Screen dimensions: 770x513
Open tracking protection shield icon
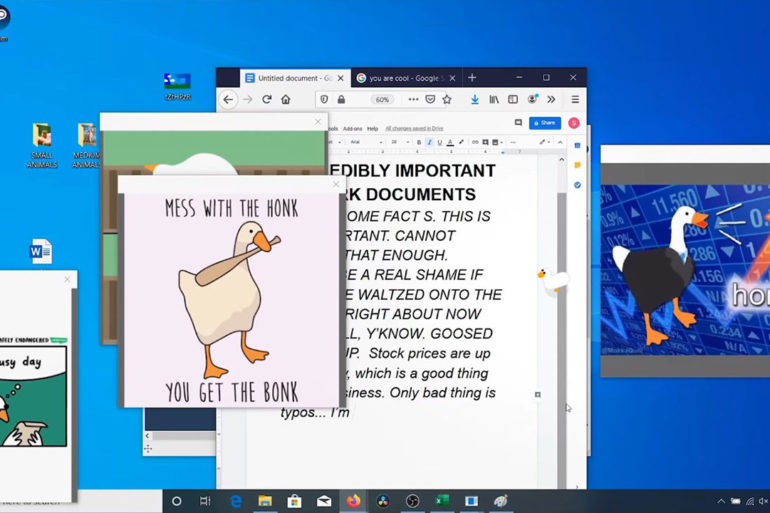[x=324, y=100]
